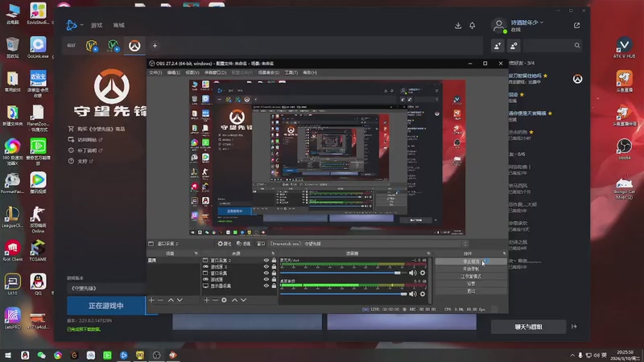
Task: Focus the friends search field
Action: pyautogui.click(x=553, y=46)
